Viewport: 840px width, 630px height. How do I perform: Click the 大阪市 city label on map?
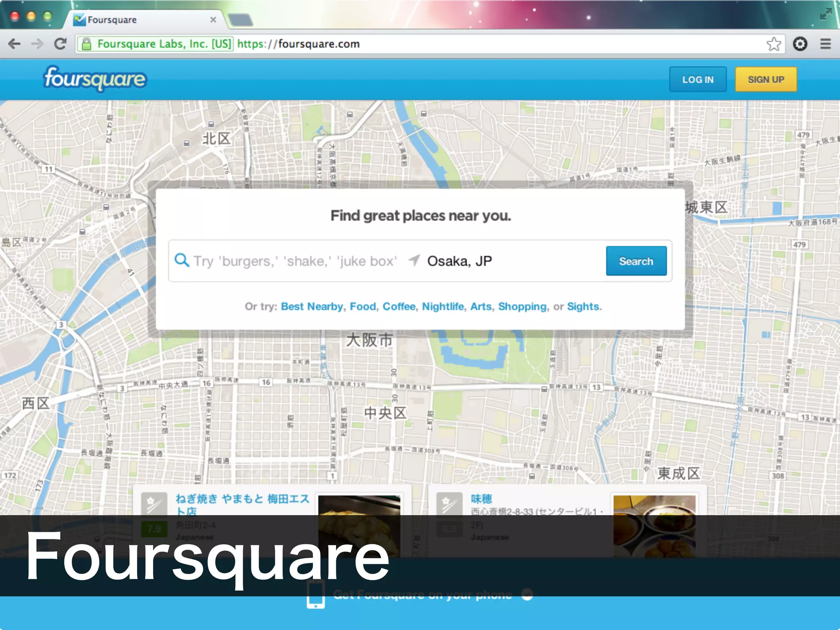pyautogui.click(x=370, y=340)
